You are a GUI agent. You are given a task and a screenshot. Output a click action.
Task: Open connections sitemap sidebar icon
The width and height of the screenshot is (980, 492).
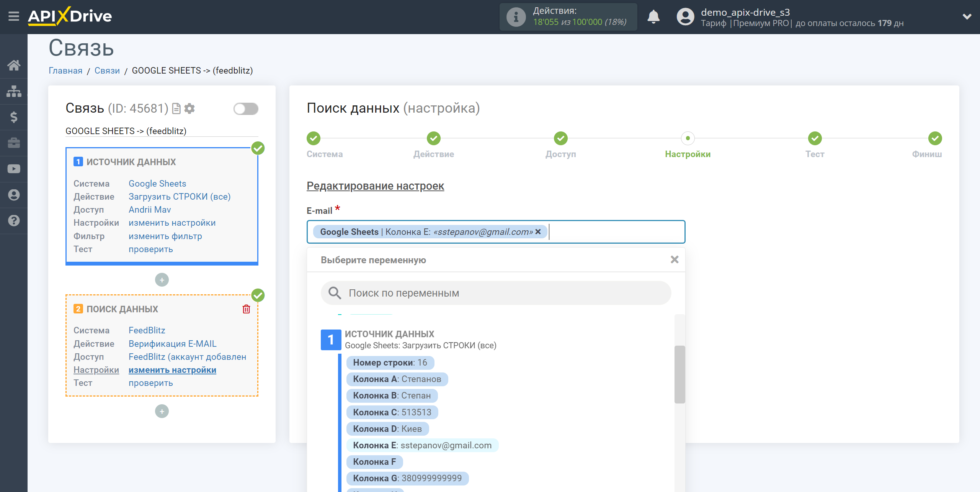[x=14, y=91]
